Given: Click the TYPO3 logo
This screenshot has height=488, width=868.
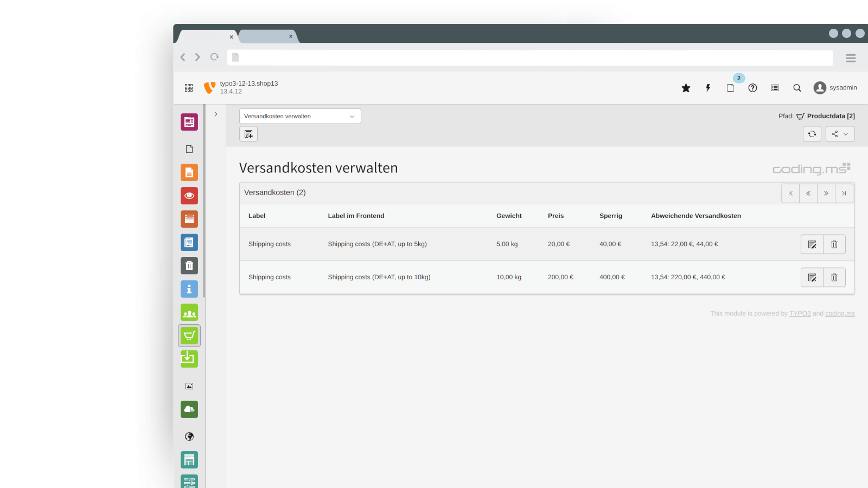Looking at the screenshot, I should [209, 88].
